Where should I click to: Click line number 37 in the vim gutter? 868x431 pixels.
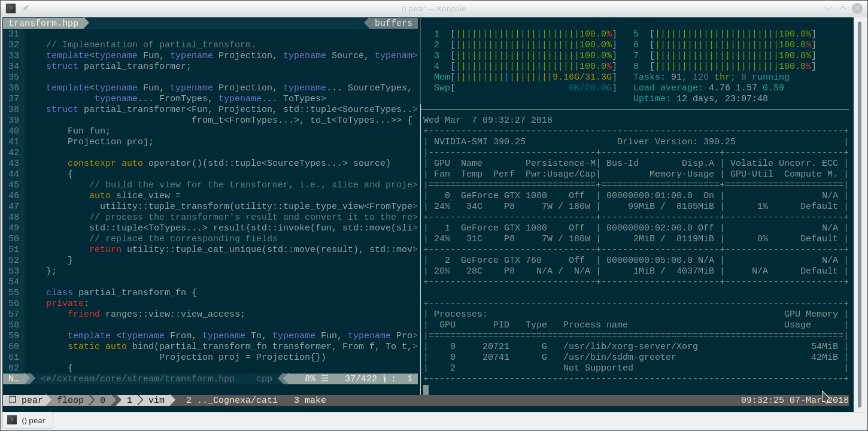14,98
